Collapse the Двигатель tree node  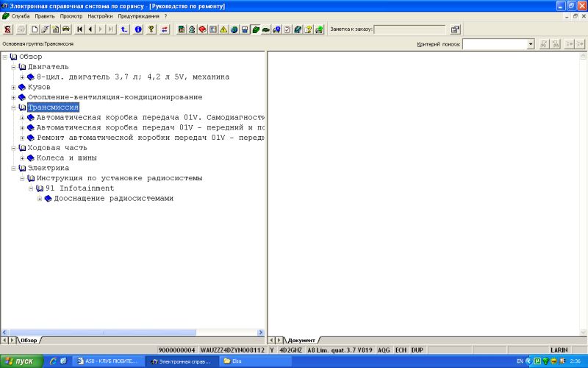click(13, 67)
